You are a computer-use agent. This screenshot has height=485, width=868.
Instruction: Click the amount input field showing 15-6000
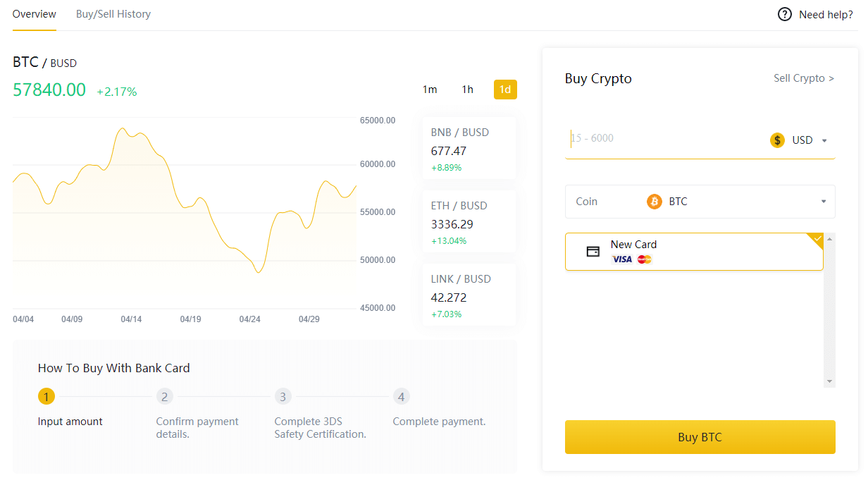click(634, 138)
